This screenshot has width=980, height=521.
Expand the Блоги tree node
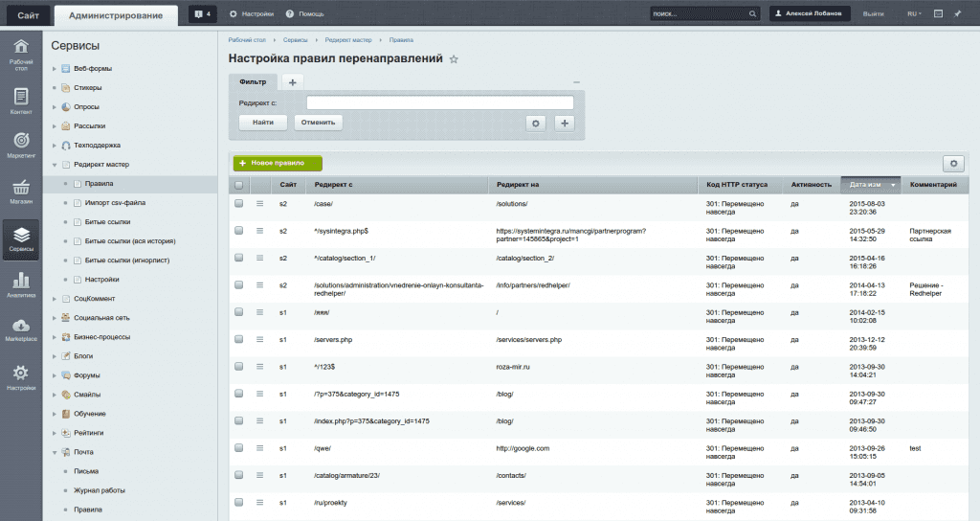pyautogui.click(x=55, y=356)
